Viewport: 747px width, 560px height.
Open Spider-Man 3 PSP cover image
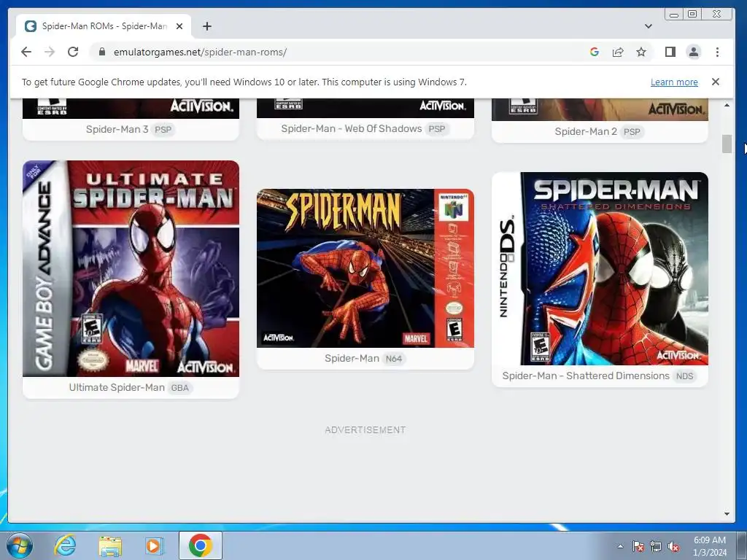(x=131, y=109)
